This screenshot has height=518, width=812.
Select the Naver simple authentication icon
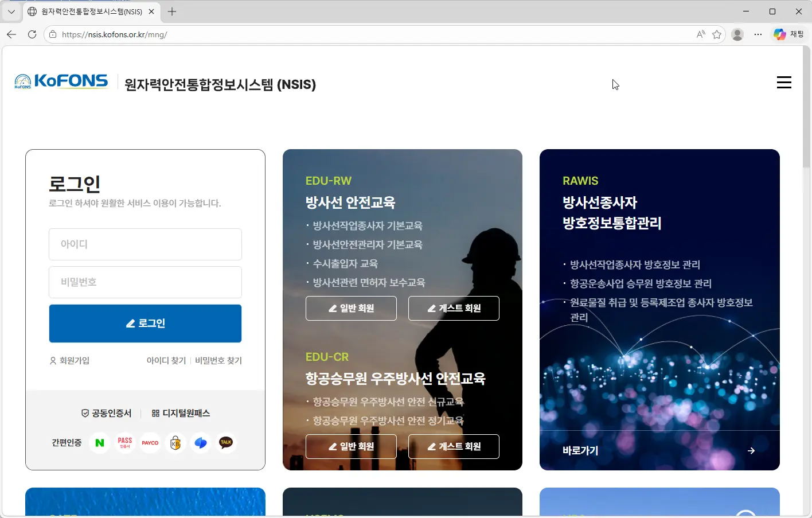pos(99,442)
